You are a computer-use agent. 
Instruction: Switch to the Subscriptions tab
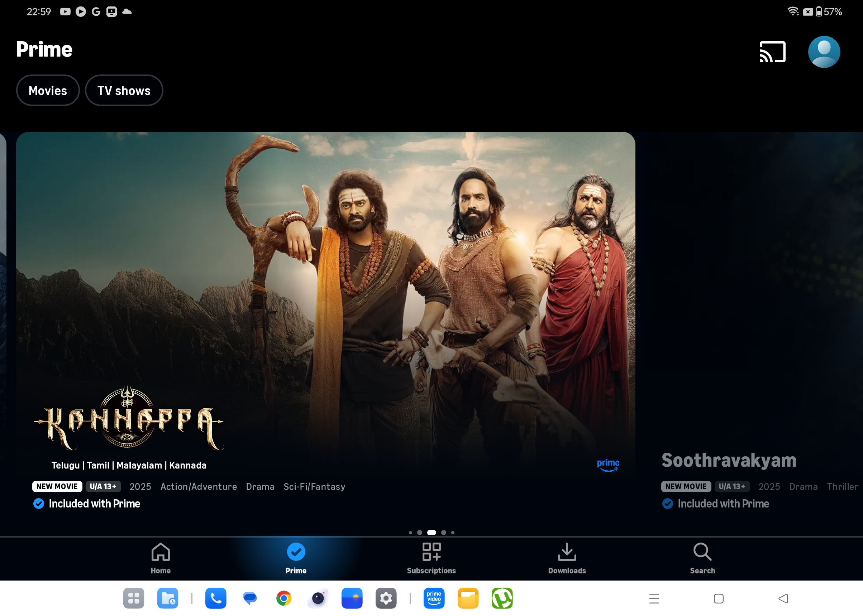click(431, 559)
